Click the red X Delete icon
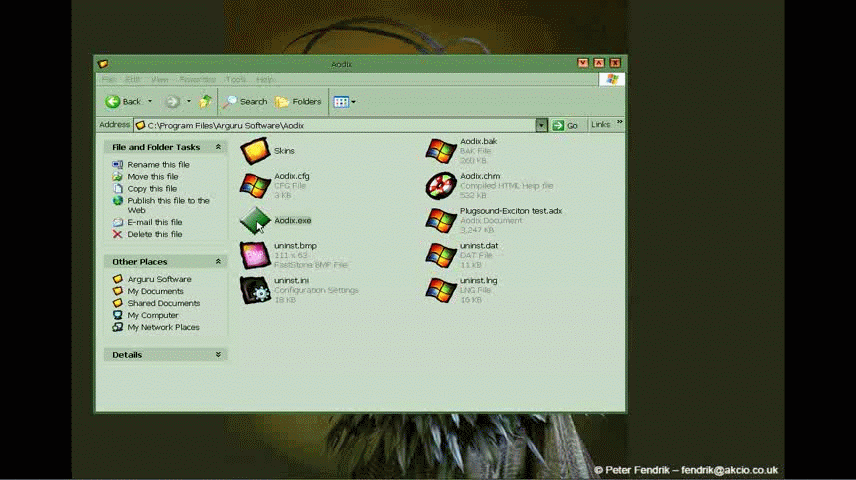This screenshot has height=480, width=856. [117, 234]
